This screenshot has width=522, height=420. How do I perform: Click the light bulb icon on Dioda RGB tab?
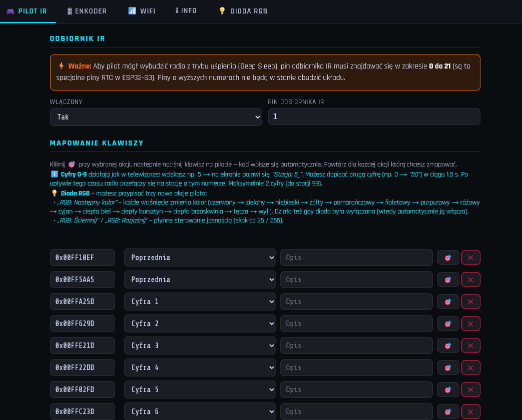coord(222,11)
